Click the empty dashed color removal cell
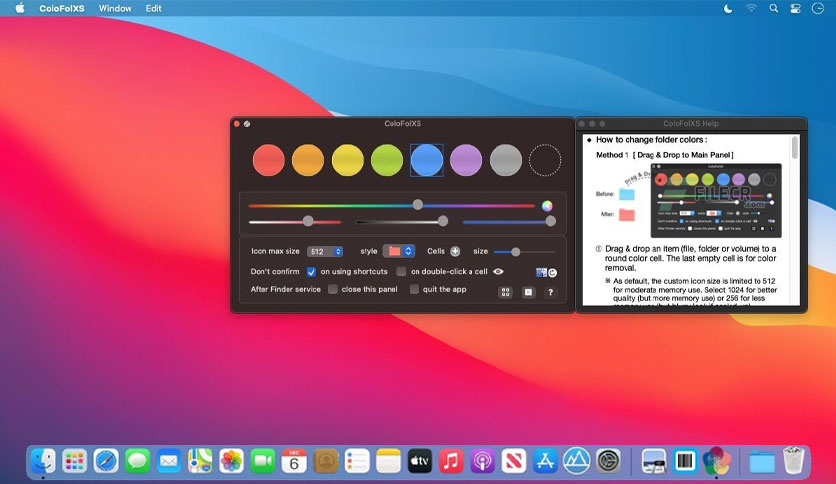The height and width of the screenshot is (484, 836). 545,160
